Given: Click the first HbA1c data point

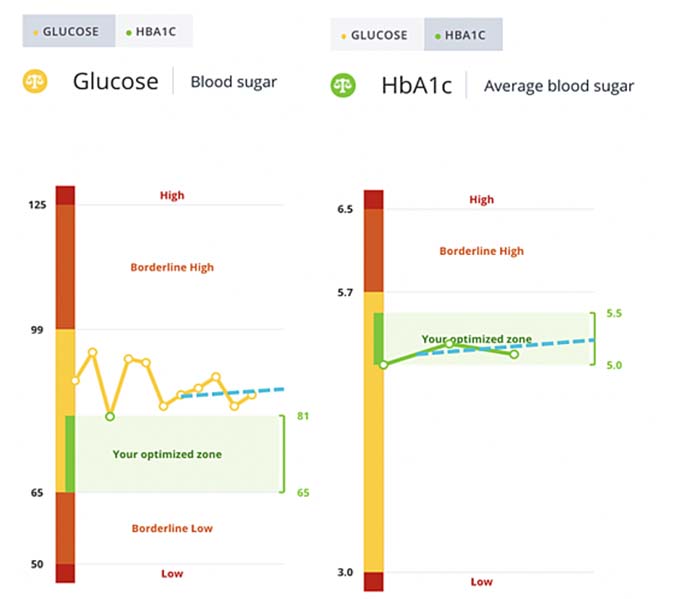Looking at the screenshot, I should point(384,365).
